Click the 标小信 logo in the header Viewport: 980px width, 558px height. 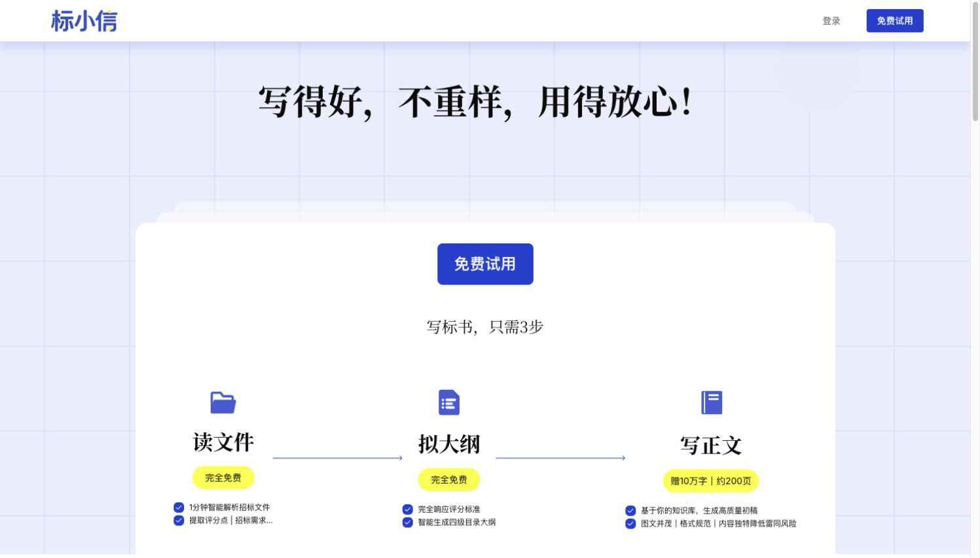click(x=84, y=21)
